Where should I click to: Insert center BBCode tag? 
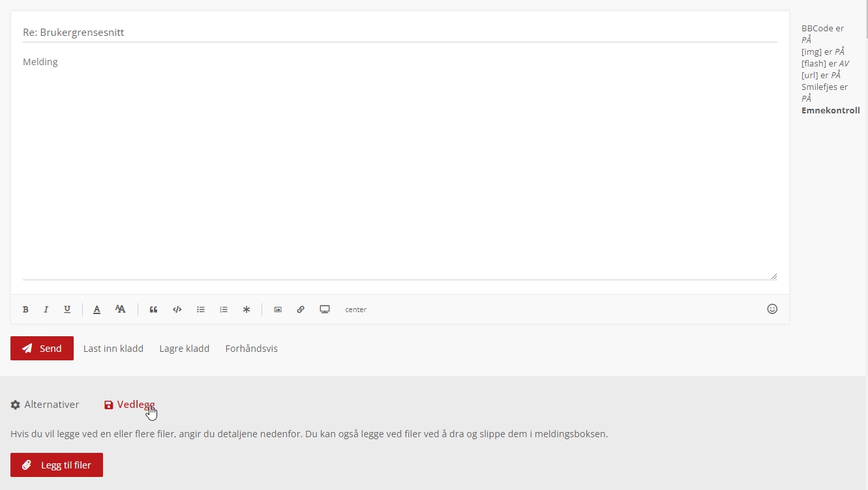point(356,310)
